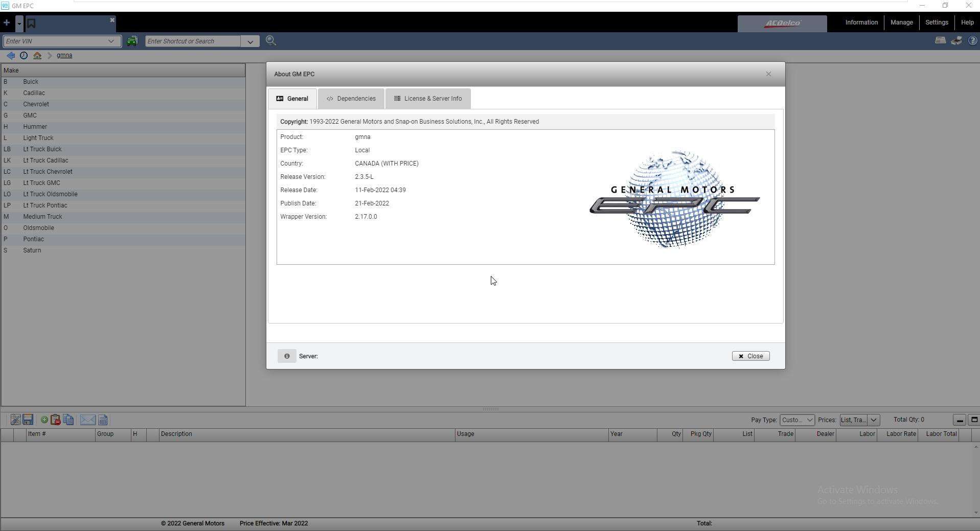Switch to the General tab
Screen dimensions: 980x531
[292, 99]
